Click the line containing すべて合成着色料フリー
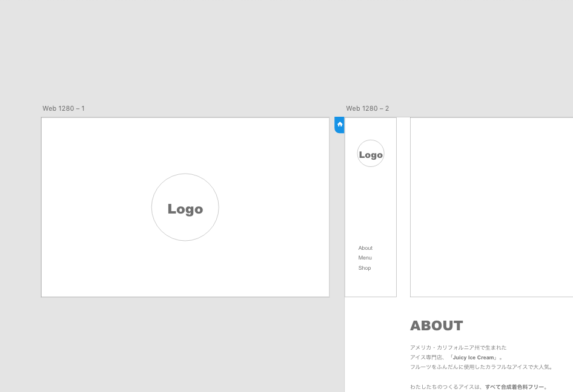 [479, 387]
